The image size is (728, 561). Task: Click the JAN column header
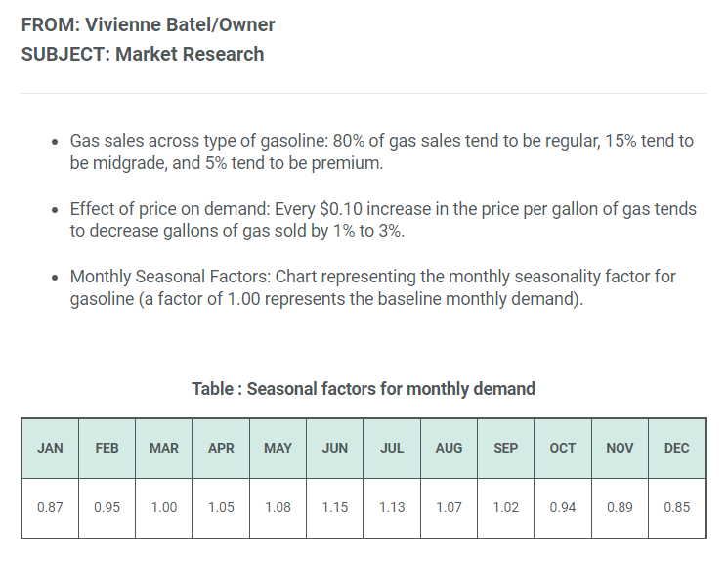point(50,448)
